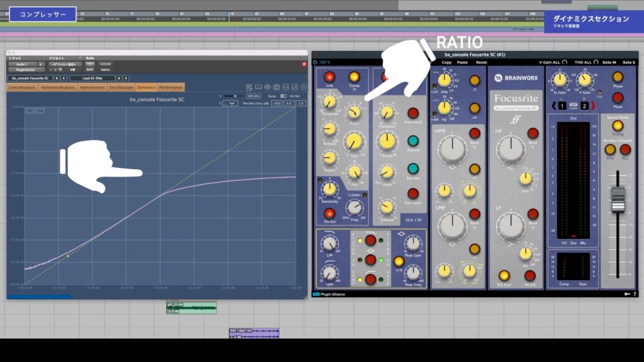Go to the next channel red arrow
Image resolution: width=644 pixels, height=362 pixels.
click(592, 106)
